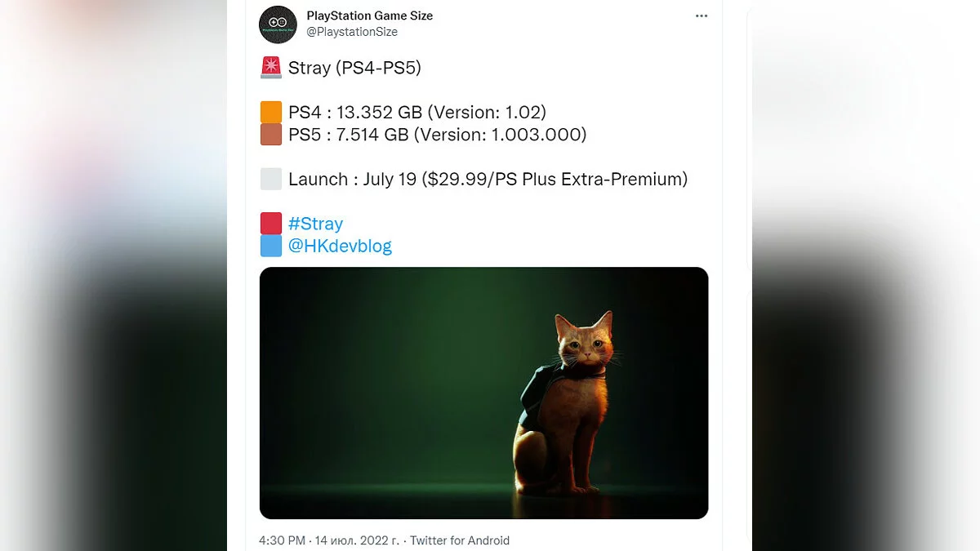This screenshot has width=980, height=551.
Task: Open the #Stray hashtag link
Action: pos(315,224)
